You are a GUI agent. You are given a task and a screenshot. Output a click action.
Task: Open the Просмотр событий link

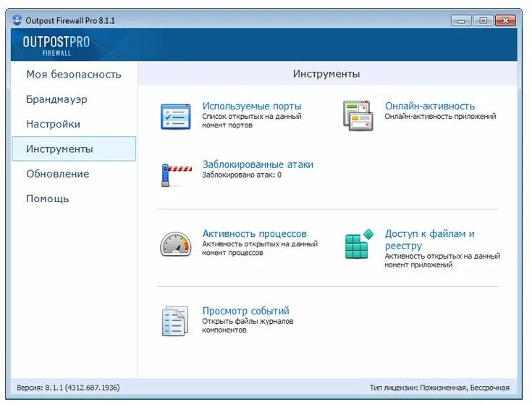point(246,311)
